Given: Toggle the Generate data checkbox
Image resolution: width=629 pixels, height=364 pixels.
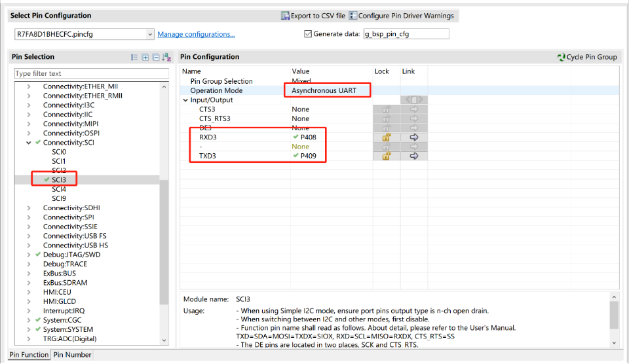Looking at the screenshot, I should click(308, 33).
